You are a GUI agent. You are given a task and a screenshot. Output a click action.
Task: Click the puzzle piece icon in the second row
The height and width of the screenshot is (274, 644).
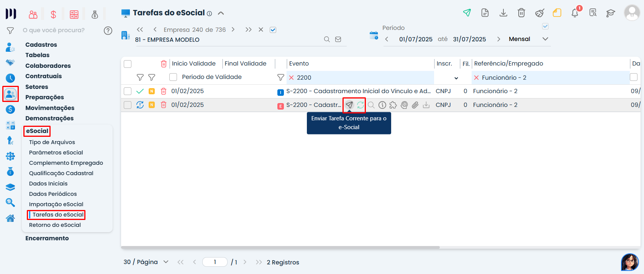(393, 105)
